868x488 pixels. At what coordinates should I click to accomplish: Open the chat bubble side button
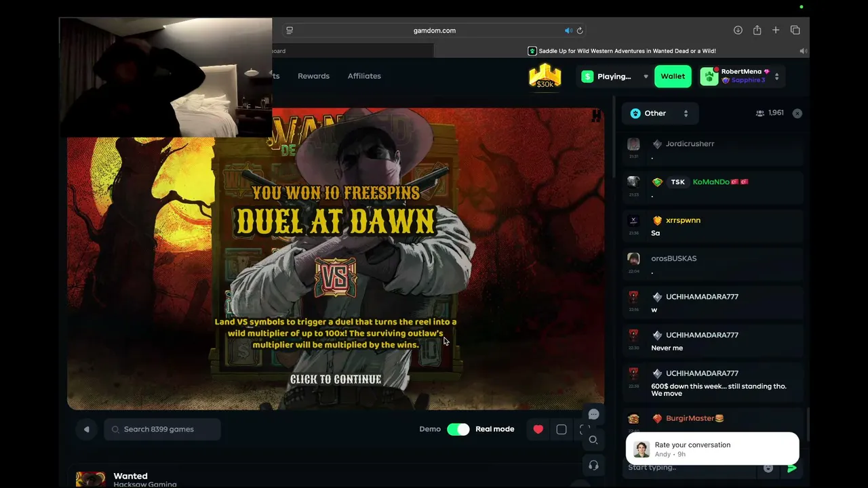click(x=593, y=414)
